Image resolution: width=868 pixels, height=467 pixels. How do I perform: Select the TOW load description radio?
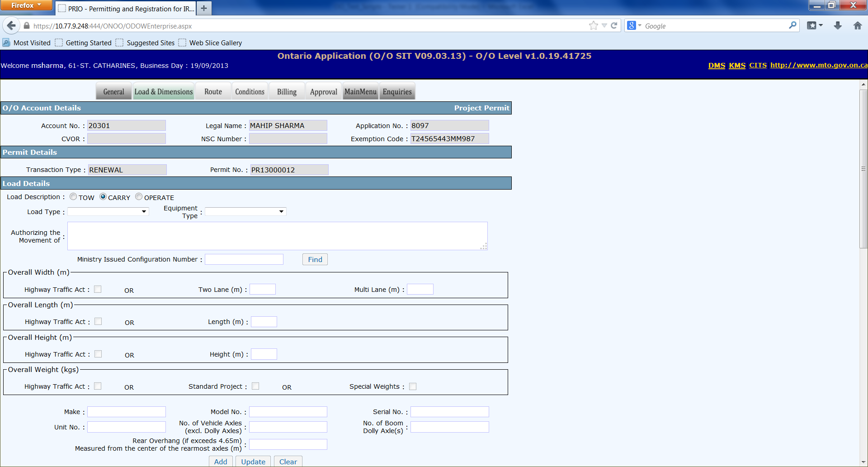click(x=73, y=197)
